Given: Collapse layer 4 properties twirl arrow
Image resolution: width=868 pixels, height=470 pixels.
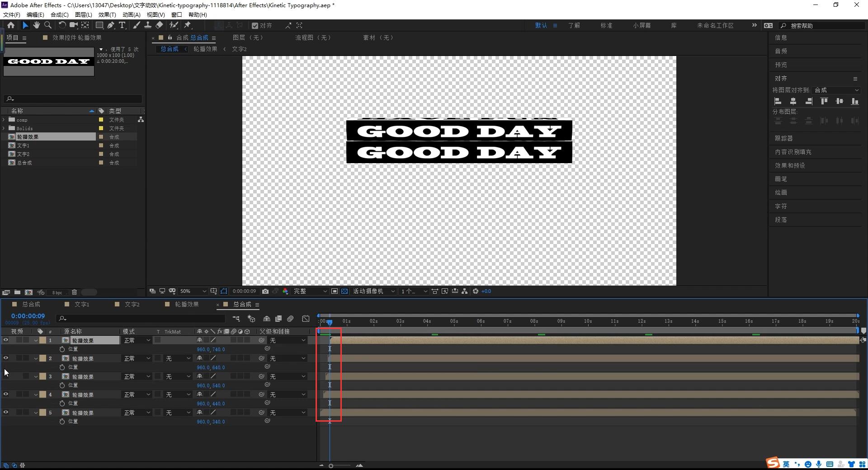Looking at the screenshot, I should (36, 395).
